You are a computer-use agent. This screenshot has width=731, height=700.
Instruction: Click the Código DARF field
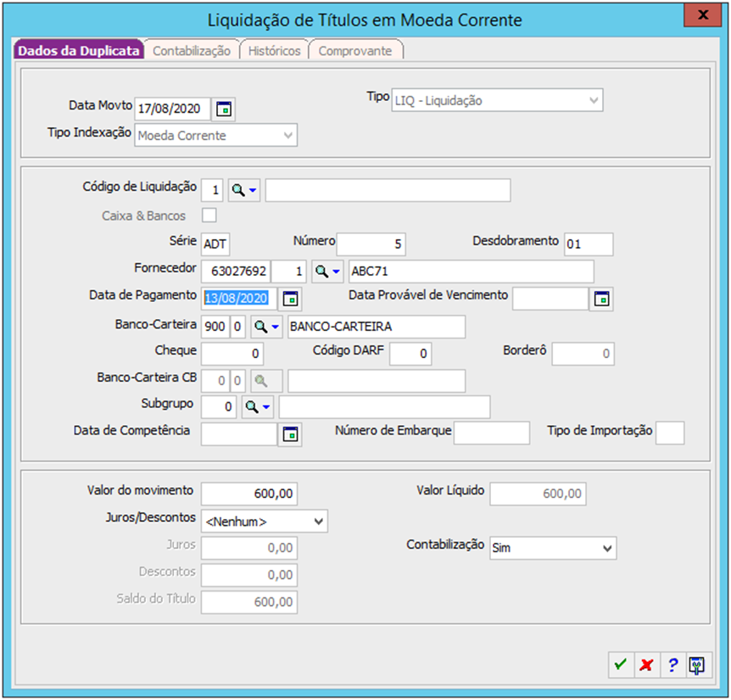coord(410,354)
